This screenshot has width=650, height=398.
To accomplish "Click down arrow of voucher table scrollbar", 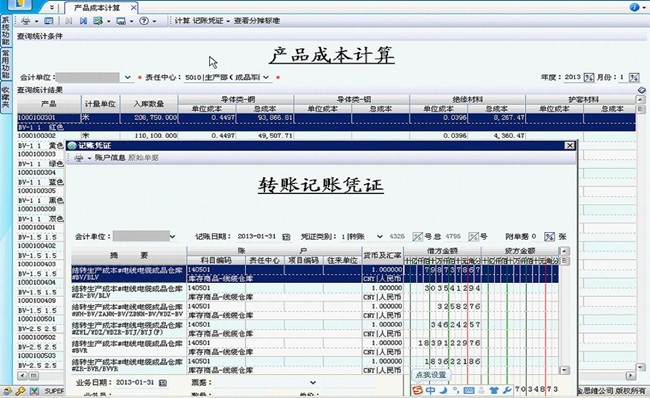I will coord(564,370).
